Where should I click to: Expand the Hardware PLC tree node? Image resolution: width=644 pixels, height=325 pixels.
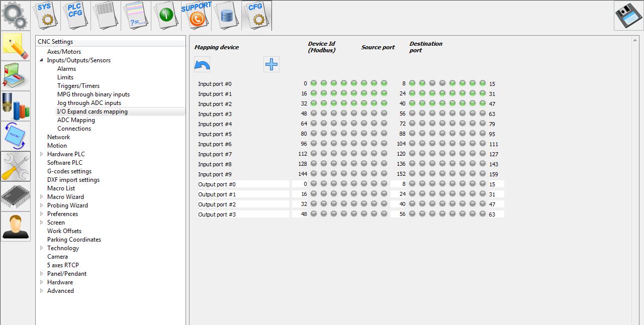pos(42,154)
